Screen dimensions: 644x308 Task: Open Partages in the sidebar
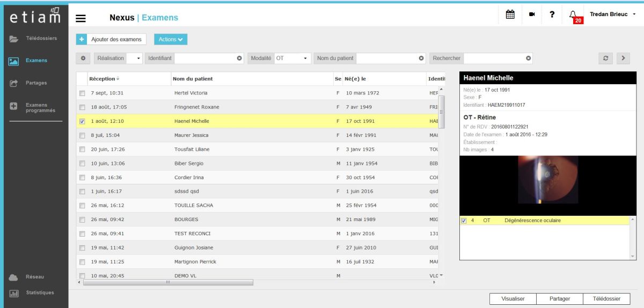click(34, 83)
